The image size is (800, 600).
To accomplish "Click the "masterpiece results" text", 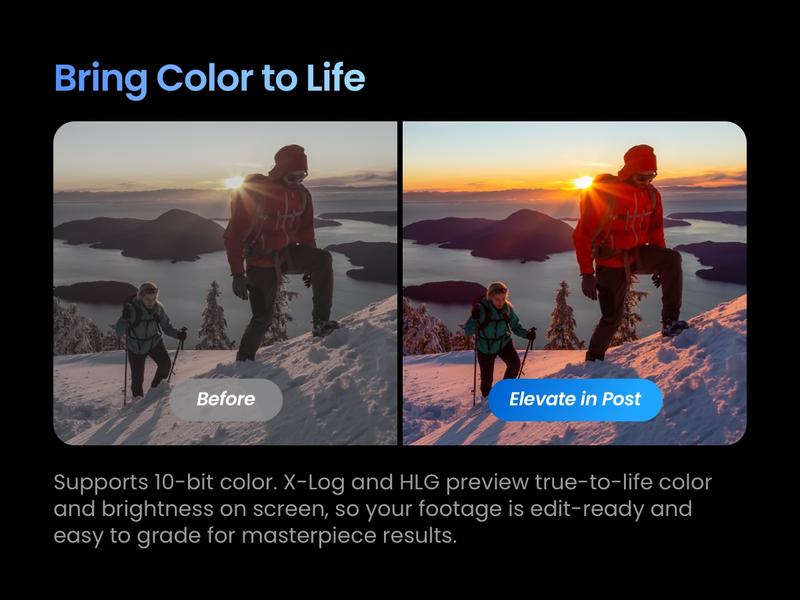I will 348,537.
